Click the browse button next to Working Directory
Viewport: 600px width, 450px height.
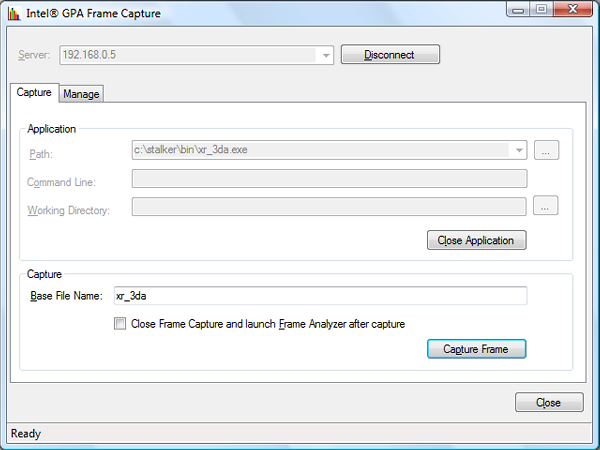click(545, 205)
